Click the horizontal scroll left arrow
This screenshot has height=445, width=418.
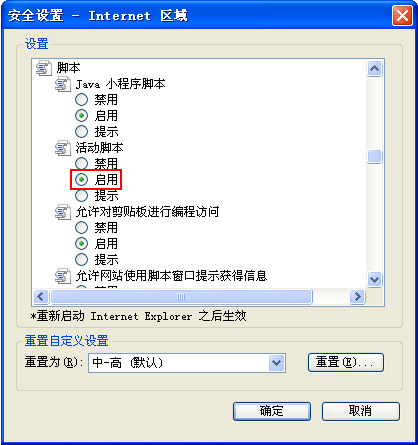pyautogui.click(x=41, y=296)
